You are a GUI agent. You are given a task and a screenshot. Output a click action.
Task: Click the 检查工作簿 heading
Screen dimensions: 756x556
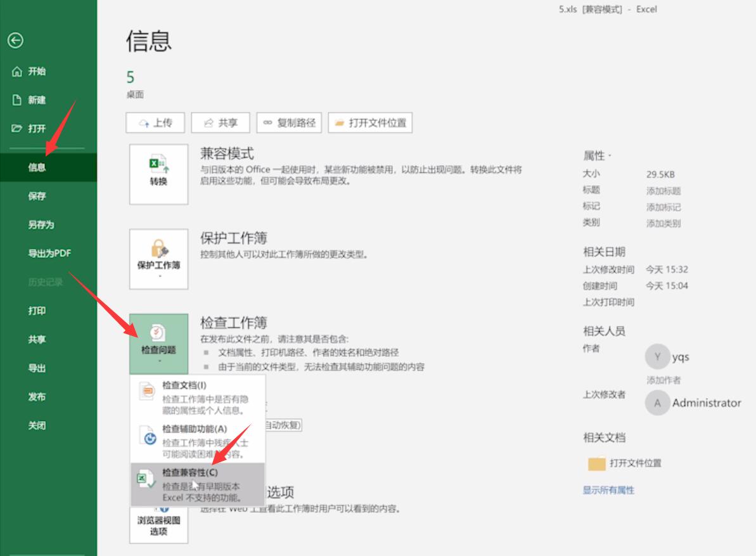tap(233, 323)
